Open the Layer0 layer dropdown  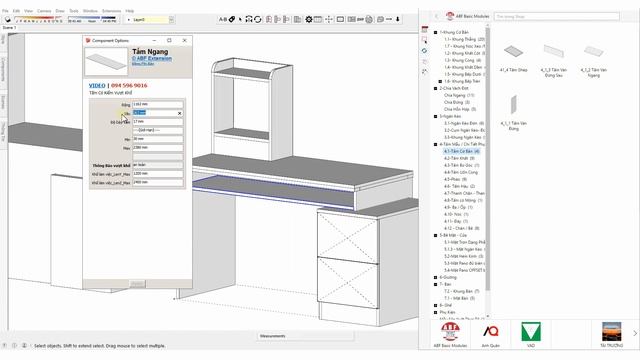coord(171,20)
